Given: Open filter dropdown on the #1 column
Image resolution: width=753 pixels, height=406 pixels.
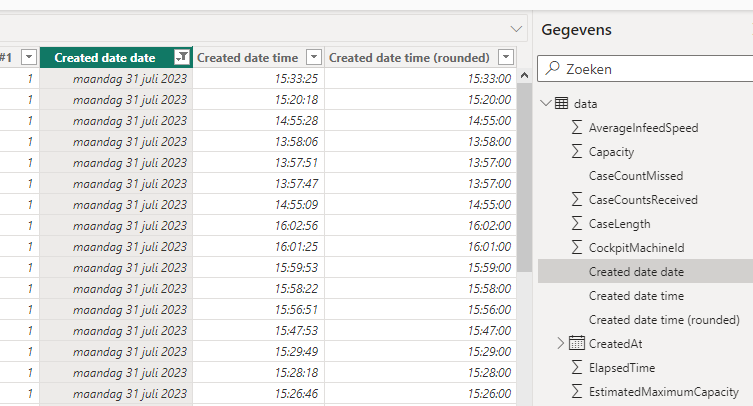Looking at the screenshot, I should click(29, 58).
